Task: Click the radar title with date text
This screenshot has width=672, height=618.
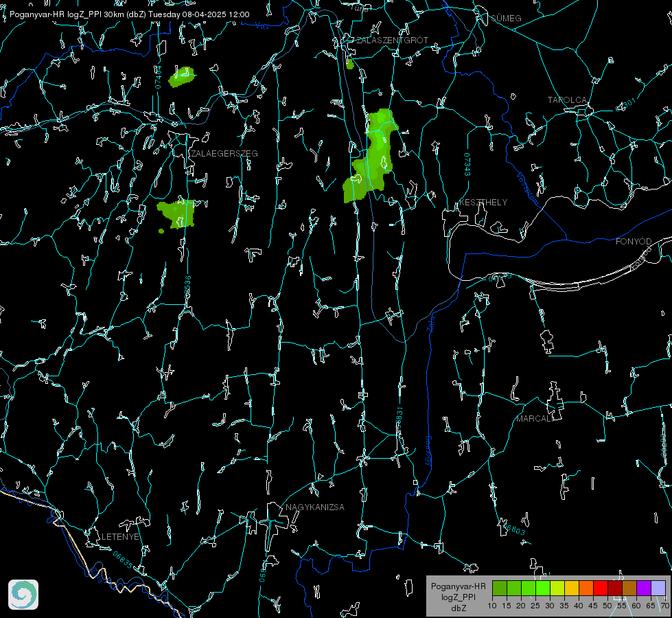Action: pyautogui.click(x=130, y=14)
